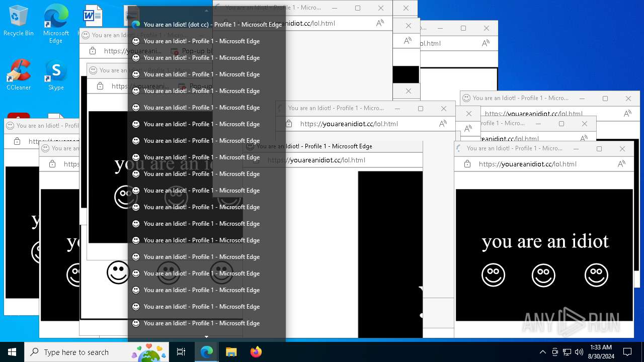Open the CCleaner desktop shortcut

coord(19,74)
